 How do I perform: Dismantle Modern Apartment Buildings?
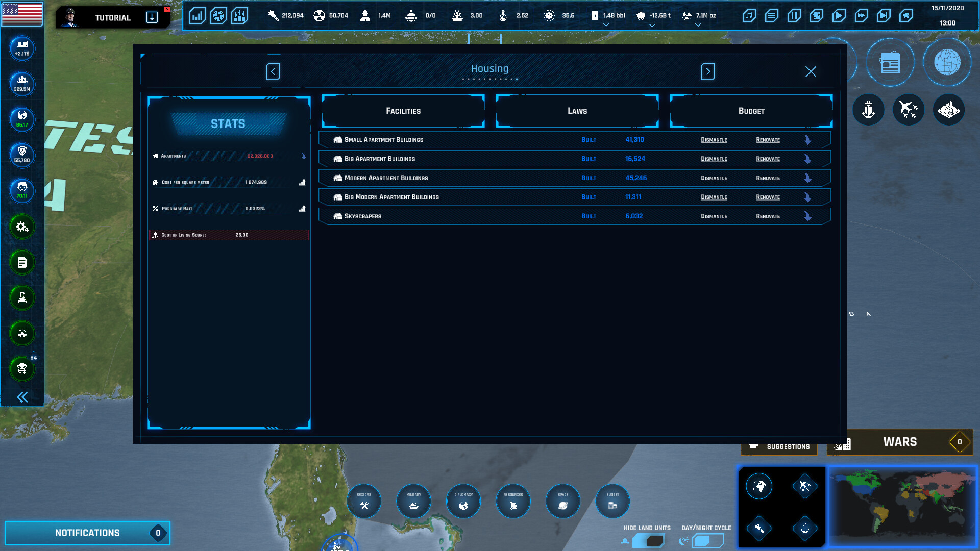(714, 178)
